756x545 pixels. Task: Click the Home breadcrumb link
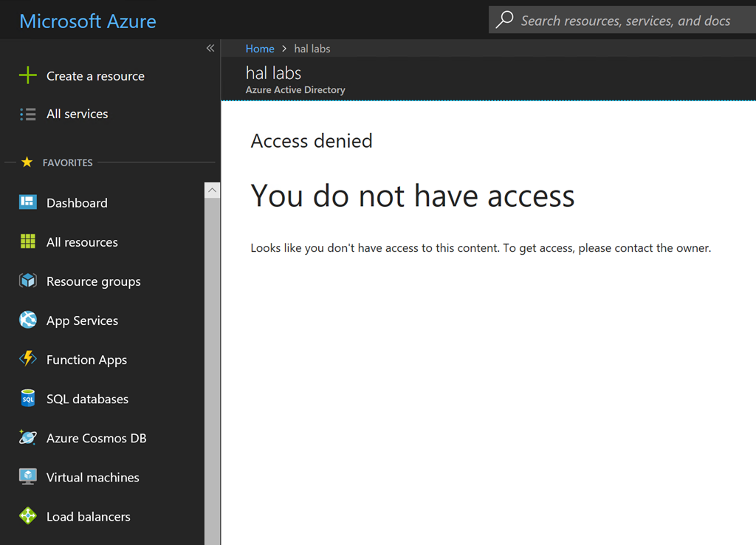coord(260,49)
